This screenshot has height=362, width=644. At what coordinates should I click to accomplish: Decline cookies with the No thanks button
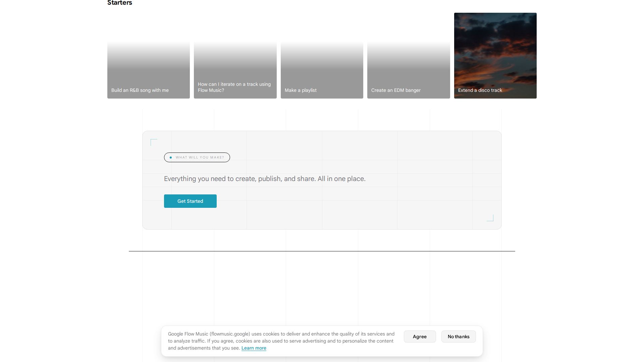(459, 337)
